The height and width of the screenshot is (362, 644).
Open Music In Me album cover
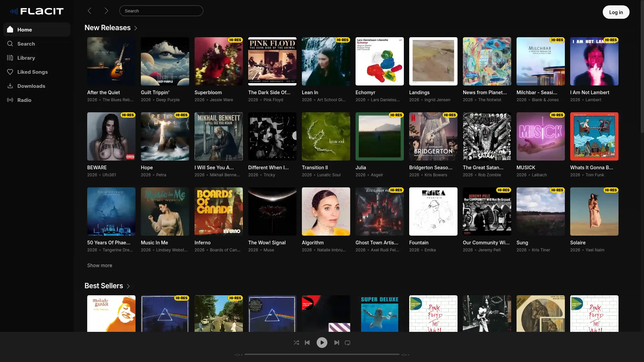(165, 212)
